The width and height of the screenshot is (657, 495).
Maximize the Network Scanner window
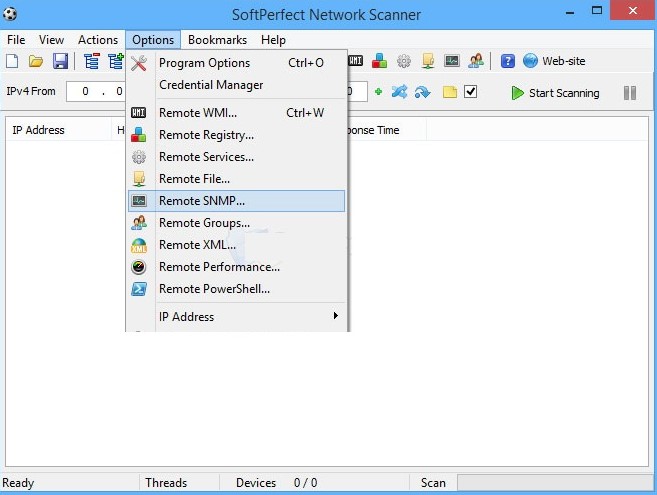pos(597,11)
